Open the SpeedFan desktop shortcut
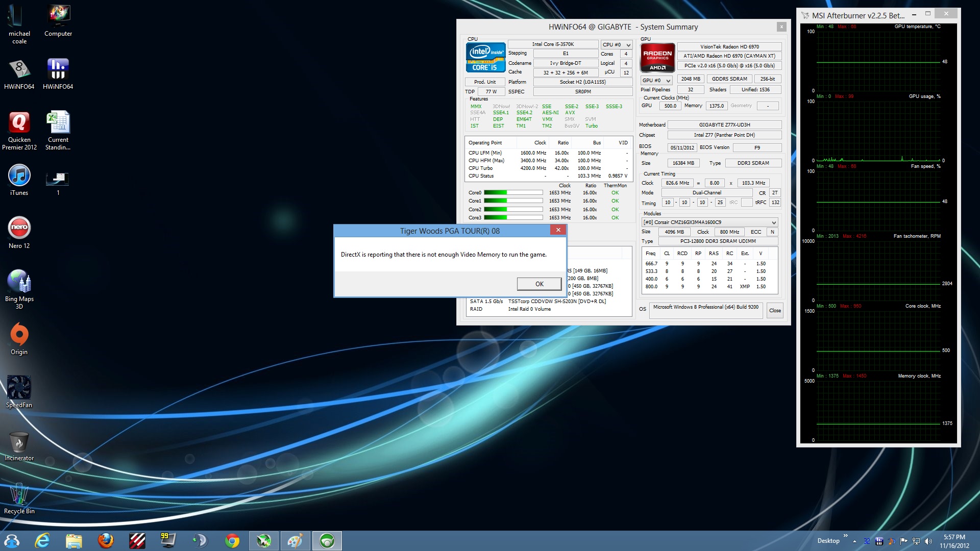This screenshot has width=980, height=551. (19, 392)
